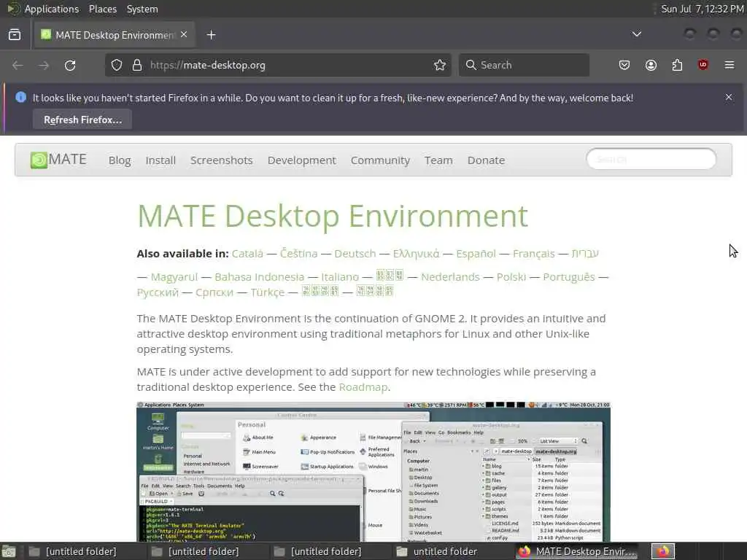Click the MATE Desktop Environment heading
The width and height of the screenshot is (747, 560).
pos(333,216)
